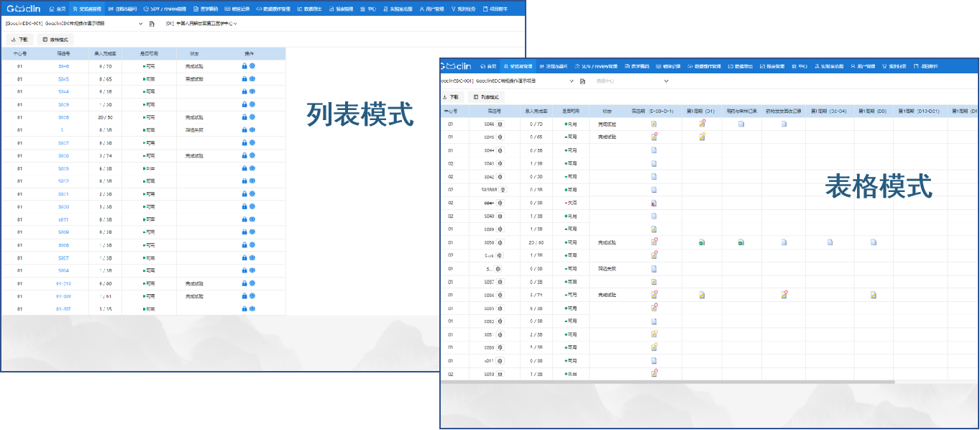Viewport: 980px width, 430px height.
Task: Click the lock icon in back window's S045 row
Action: (x=244, y=79)
